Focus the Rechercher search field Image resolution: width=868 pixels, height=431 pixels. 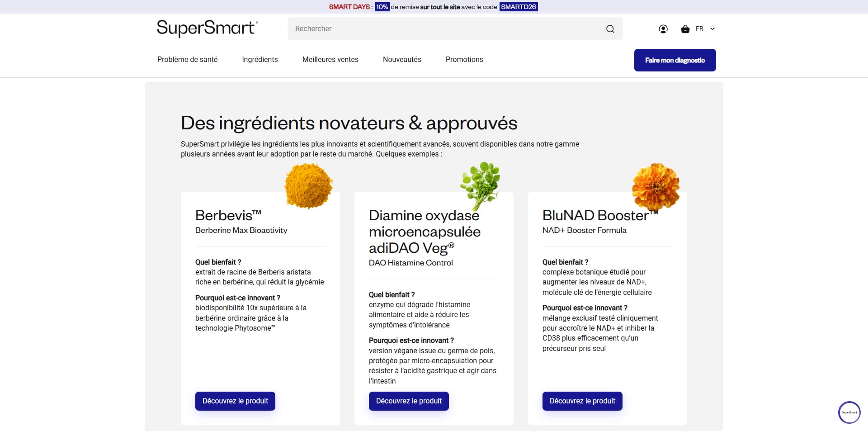[448, 29]
